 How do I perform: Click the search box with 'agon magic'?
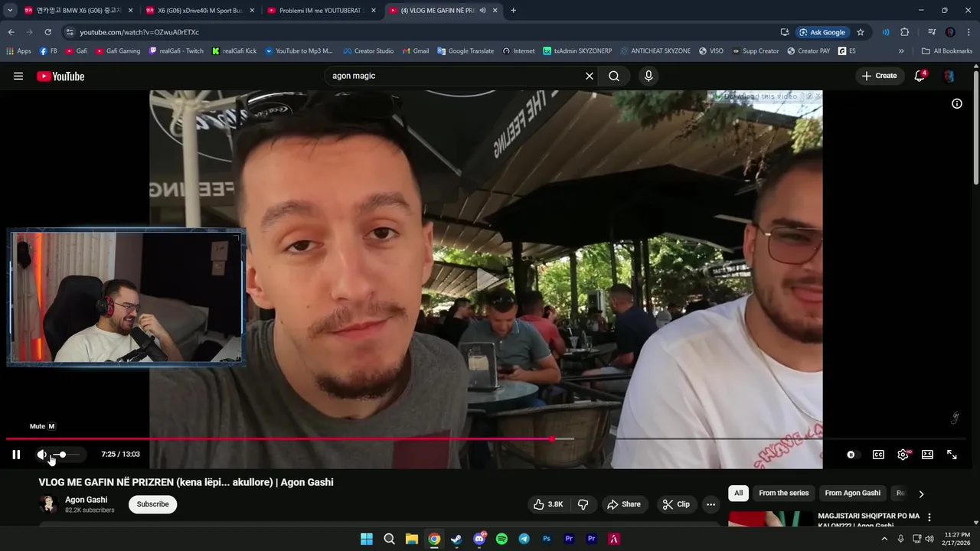(455, 76)
